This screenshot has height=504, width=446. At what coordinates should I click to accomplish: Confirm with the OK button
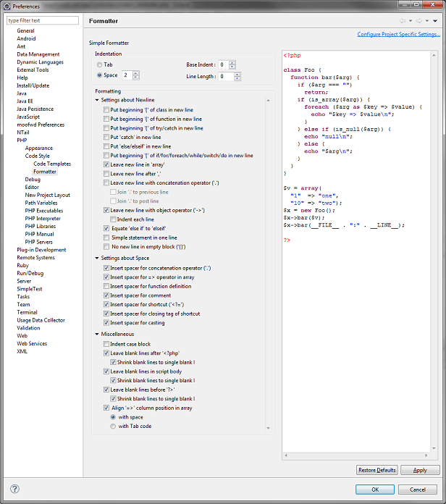375,490
